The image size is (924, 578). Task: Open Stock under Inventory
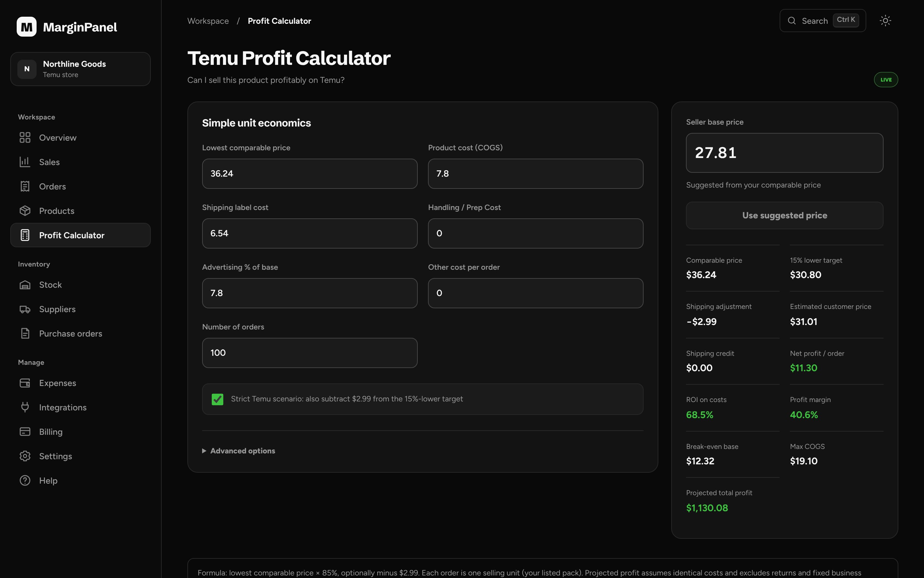81,285
